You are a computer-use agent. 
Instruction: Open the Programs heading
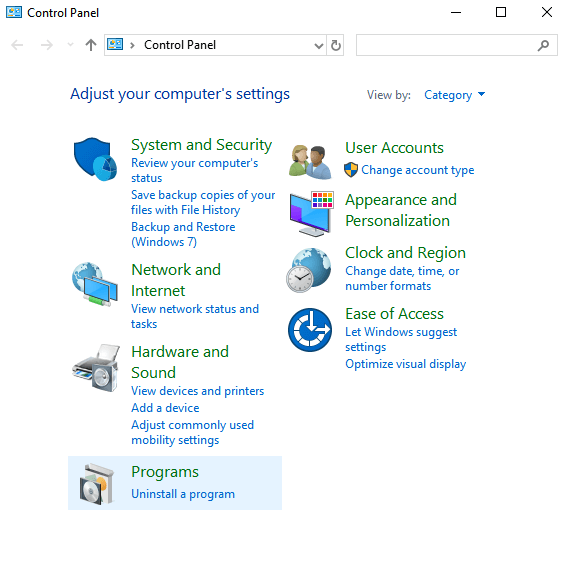pyautogui.click(x=165, y=472)
